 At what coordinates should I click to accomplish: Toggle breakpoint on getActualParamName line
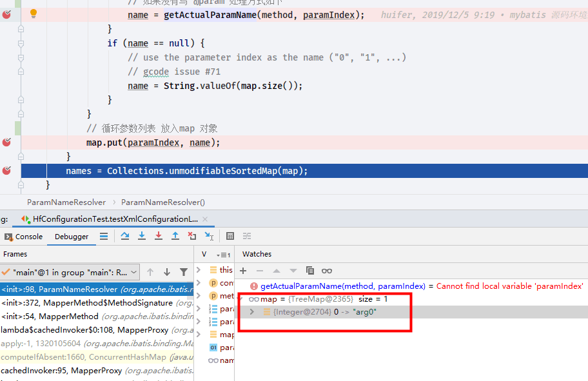click(6, 15)
